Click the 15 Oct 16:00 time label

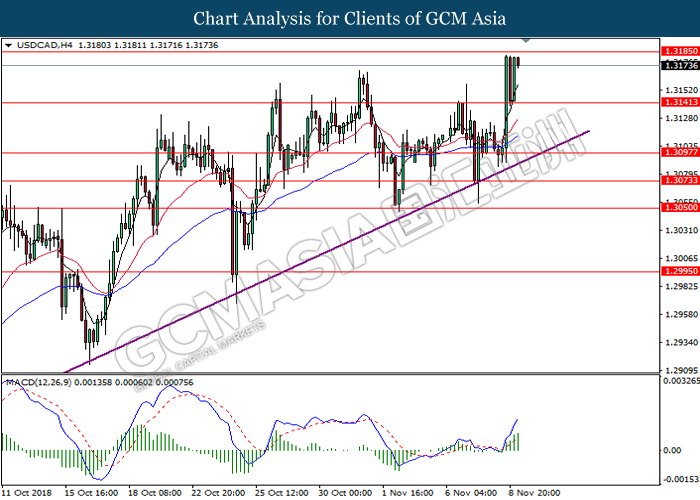click(91, 493)
